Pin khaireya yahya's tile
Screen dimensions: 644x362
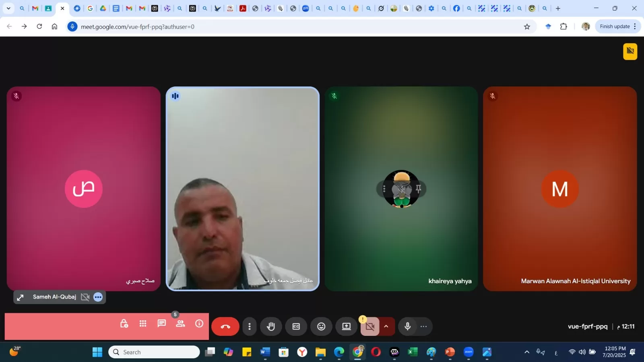(419, 189)
